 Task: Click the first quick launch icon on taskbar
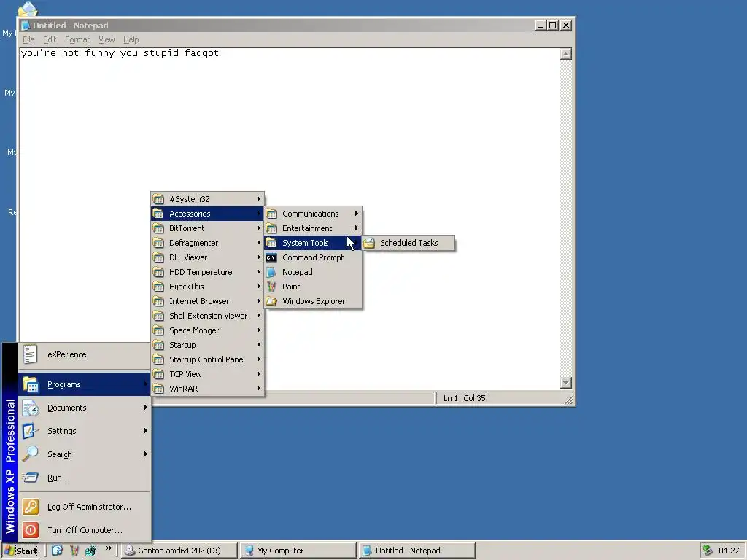pos(57,551)
